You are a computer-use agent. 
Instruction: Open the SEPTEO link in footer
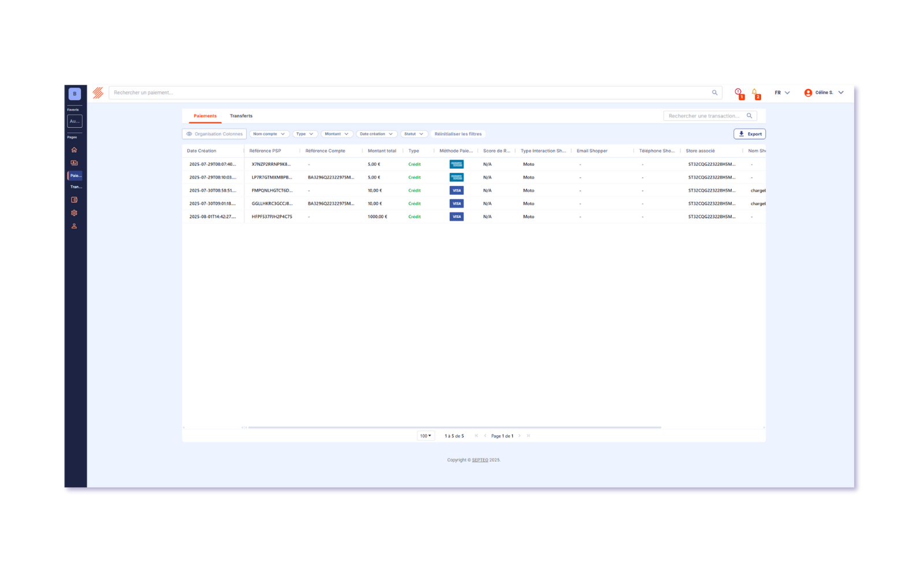pos(480,460)
